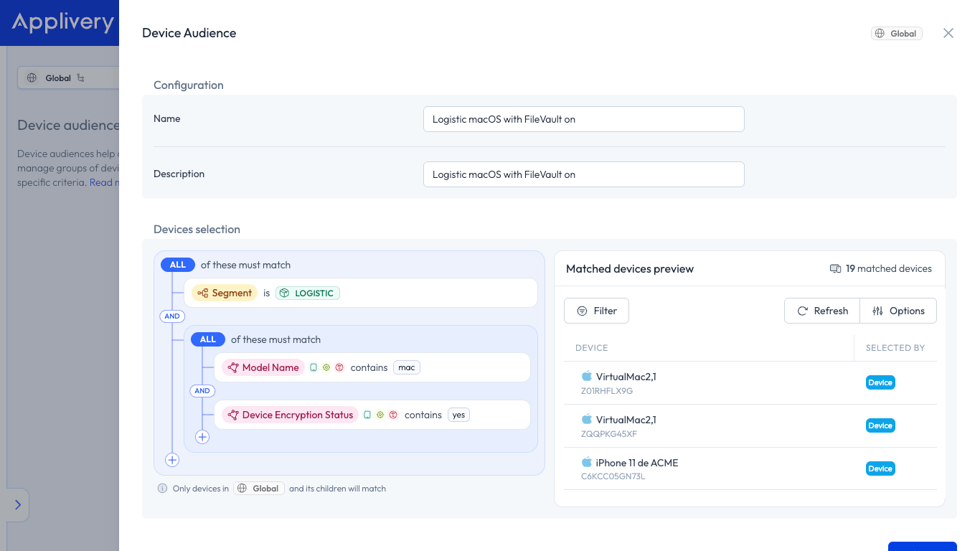The image size is (980, 551).
Task: Open the Options menu for matched devices
Action: [898, 311]
